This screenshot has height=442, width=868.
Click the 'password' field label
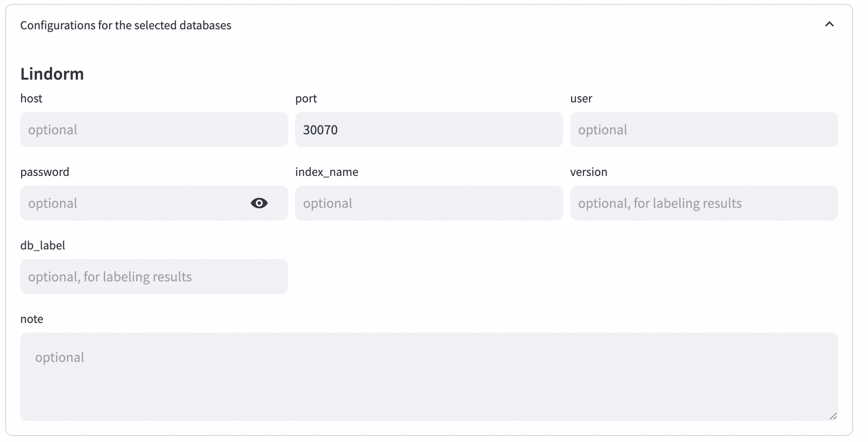click(45, 172)
